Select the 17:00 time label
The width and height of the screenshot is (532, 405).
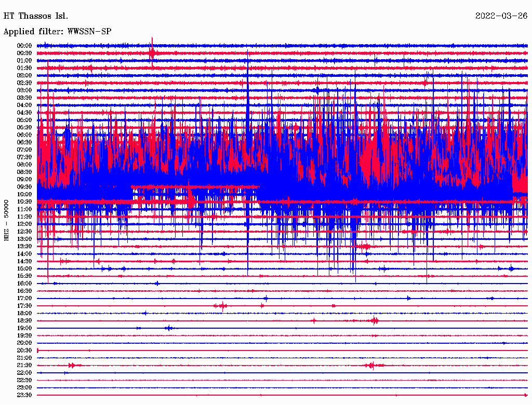pos(24,299)
